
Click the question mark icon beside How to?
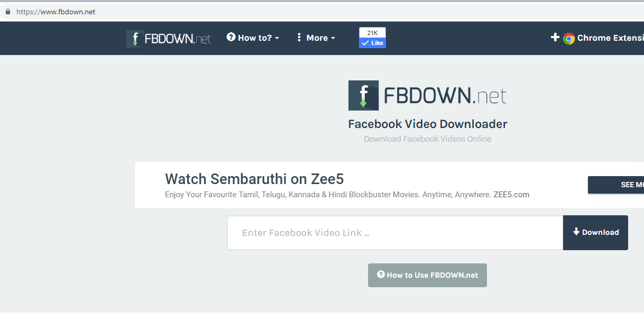(231, 37)
